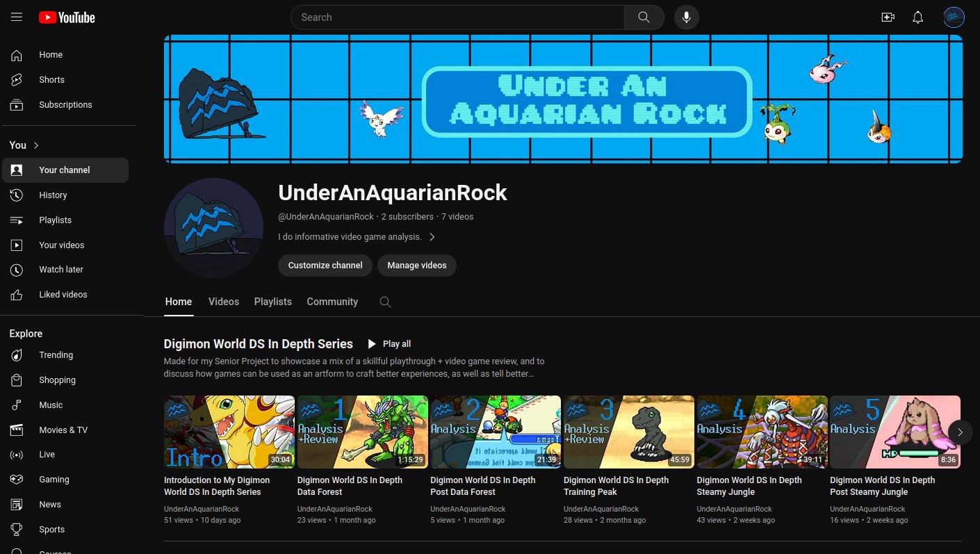Search within channel magnifier icon
This screenshot has height=554, width=980.
[x=386, y=302]
